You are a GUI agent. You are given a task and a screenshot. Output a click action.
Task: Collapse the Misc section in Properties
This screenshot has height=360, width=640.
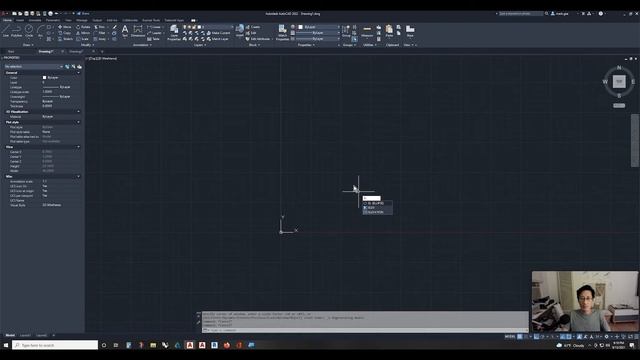tap(78, 176)
